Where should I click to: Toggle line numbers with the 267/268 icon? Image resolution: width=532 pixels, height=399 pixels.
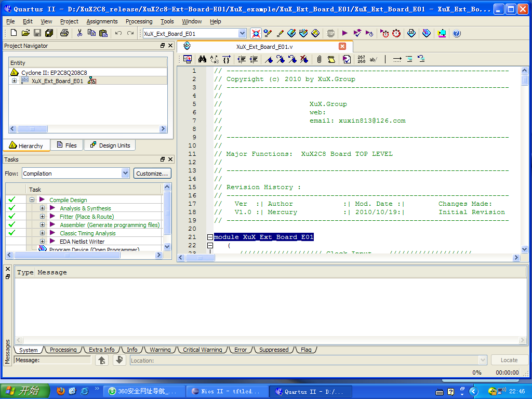click(362, 59)
